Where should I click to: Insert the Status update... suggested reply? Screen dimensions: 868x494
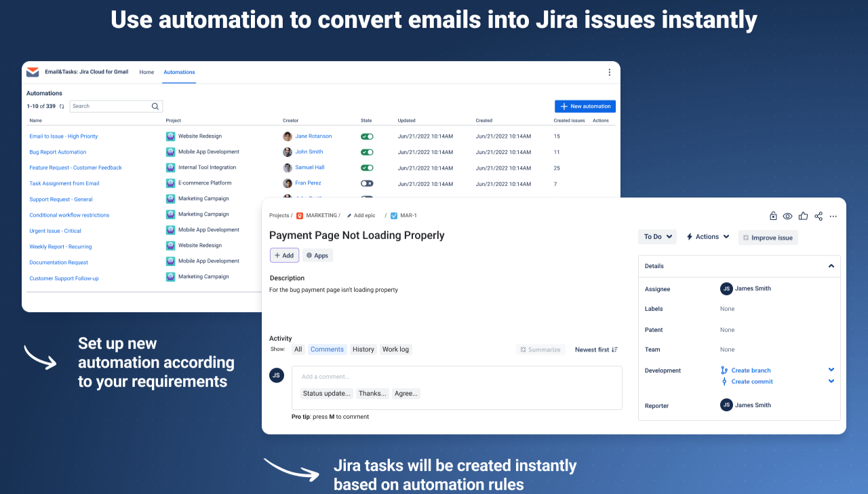pyautogui.click(x=327, y=394)
